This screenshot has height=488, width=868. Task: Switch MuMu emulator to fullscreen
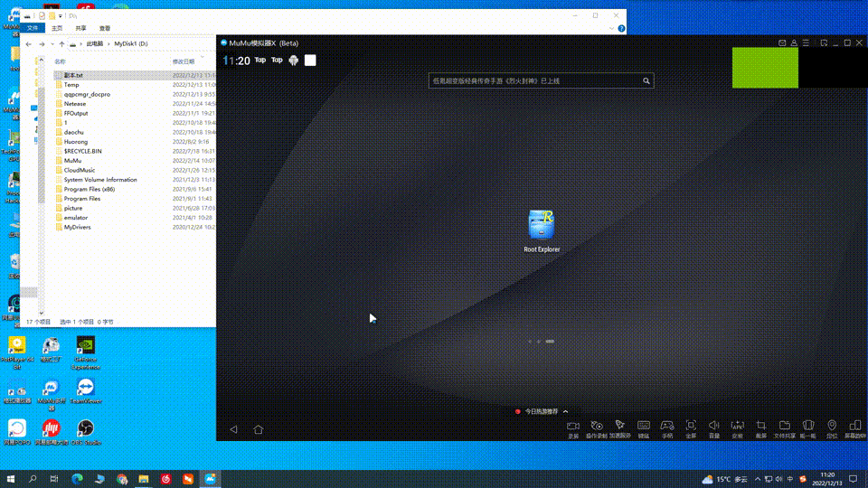tap(691, 429)
